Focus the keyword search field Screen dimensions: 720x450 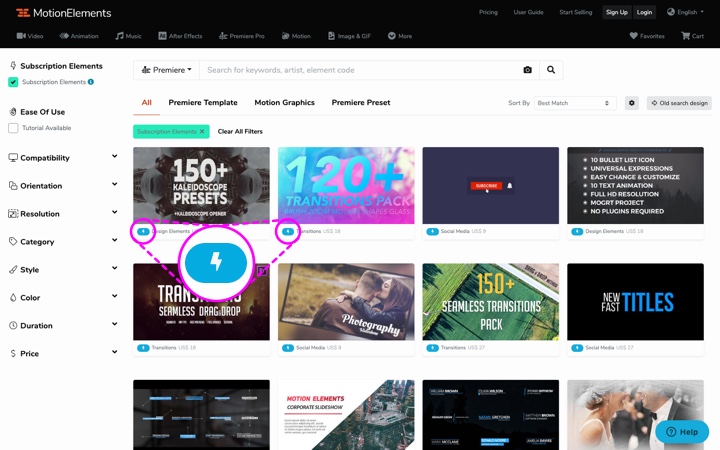coord(358,70)
